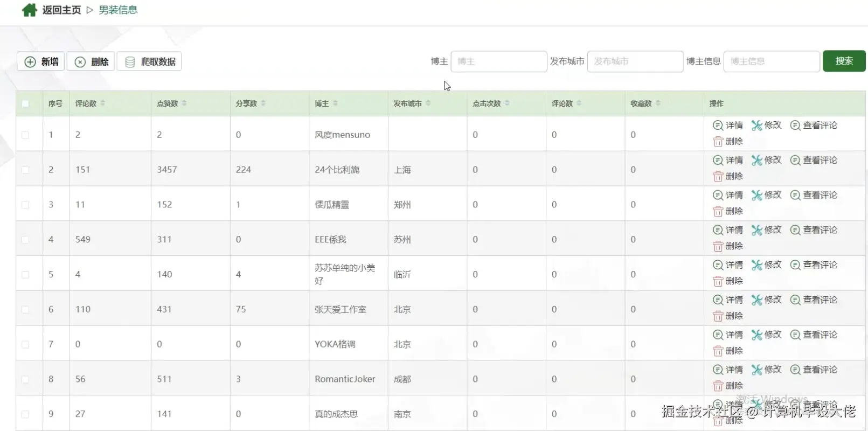The image size is (868, 431).
Task: Click row 删除 for 郑州 row
Action: 728,211
